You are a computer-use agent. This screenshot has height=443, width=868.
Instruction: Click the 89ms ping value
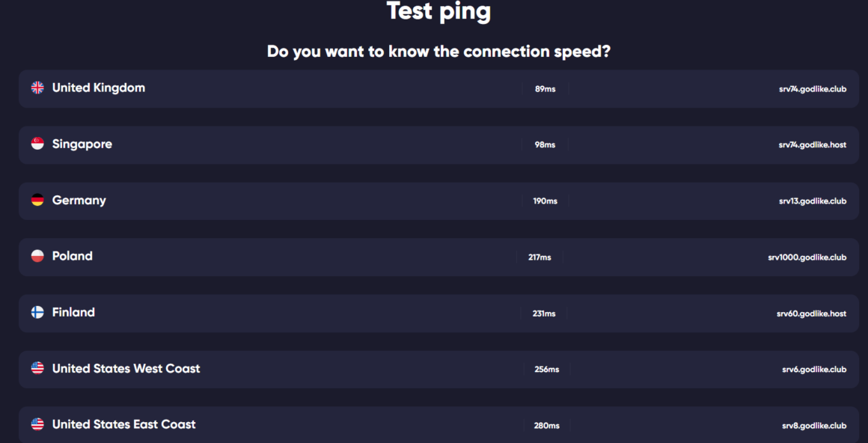click(x=545, y=89)
